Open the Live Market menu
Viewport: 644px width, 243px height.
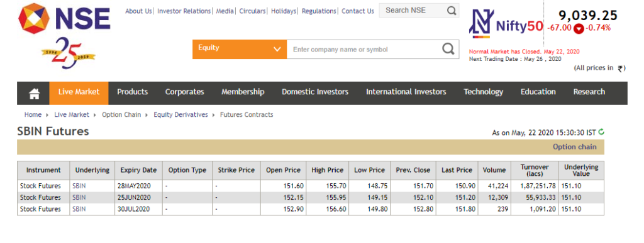[79, 93]
